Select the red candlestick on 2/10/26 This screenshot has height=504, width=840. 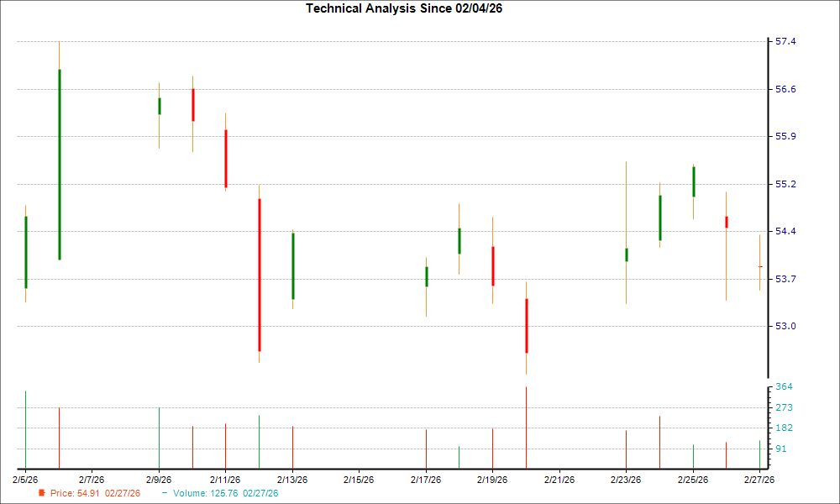[x=192, y=105]
